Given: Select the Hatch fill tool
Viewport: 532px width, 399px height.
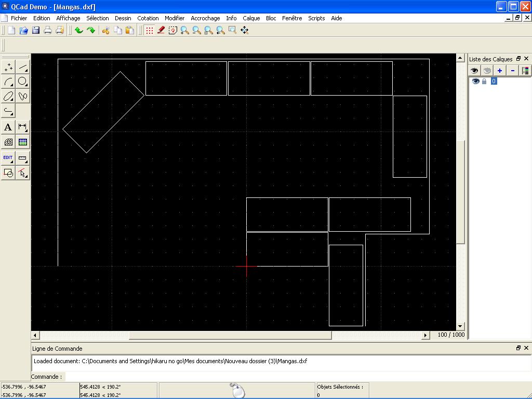Looking at the screenshot, I should pyautogui.click(x=8, y=142).
